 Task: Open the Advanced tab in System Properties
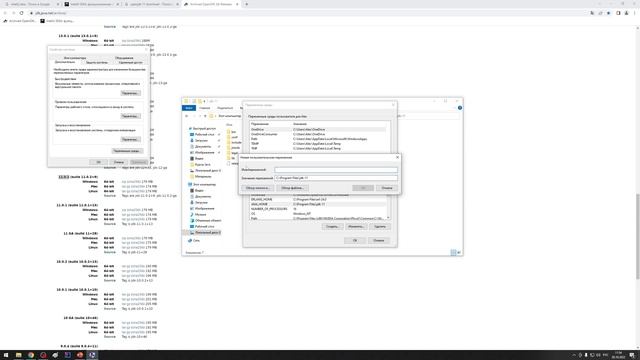pos(65,62)
